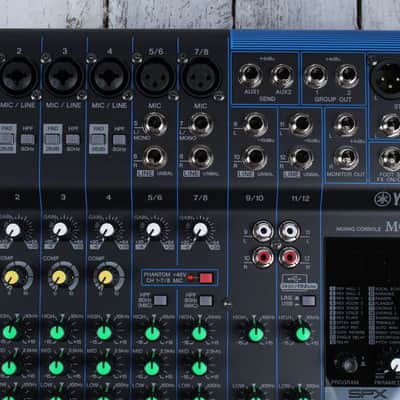Touch the yellow COMP knob on channel 4
The height and width of the screenshot is (400, 400).
pyautogui.click(x=105, y=277)
